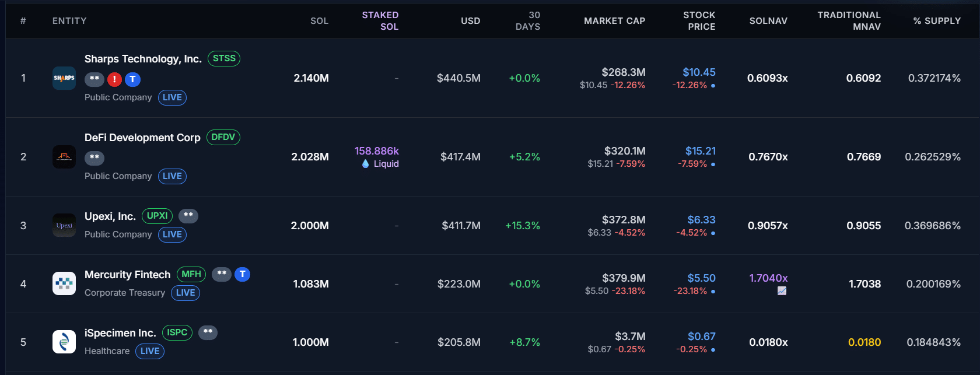This screenshot has height=375, width=980.
Task: Click the blue T badge next to MFH
Action: pos(243,274)
